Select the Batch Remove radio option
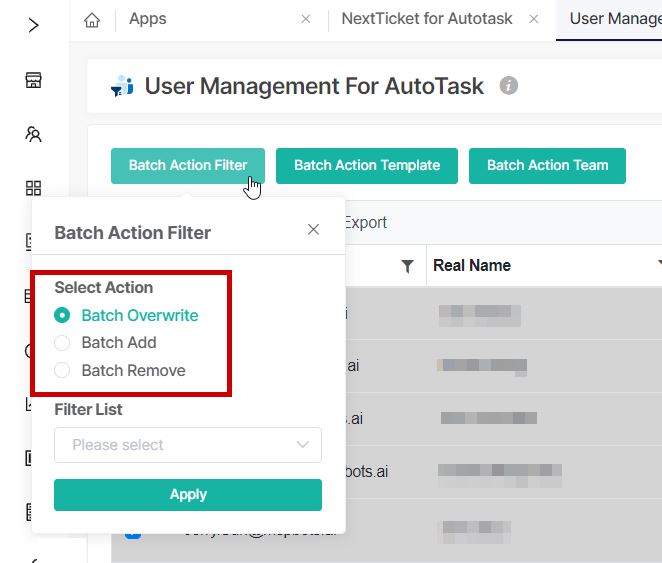 [x=62, y=370]
